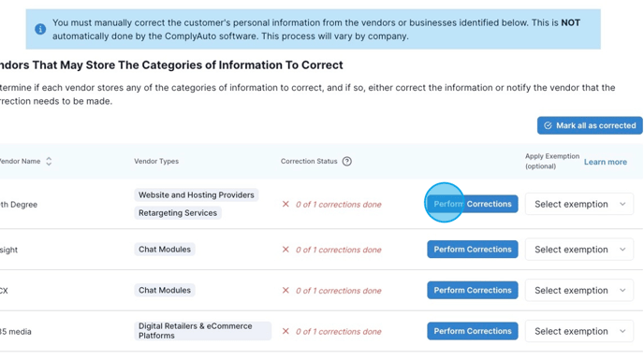Click the Correction Status help question icon
Image resolution: width=644 pixels, height=359 pixels.
[x=347, y=161]
